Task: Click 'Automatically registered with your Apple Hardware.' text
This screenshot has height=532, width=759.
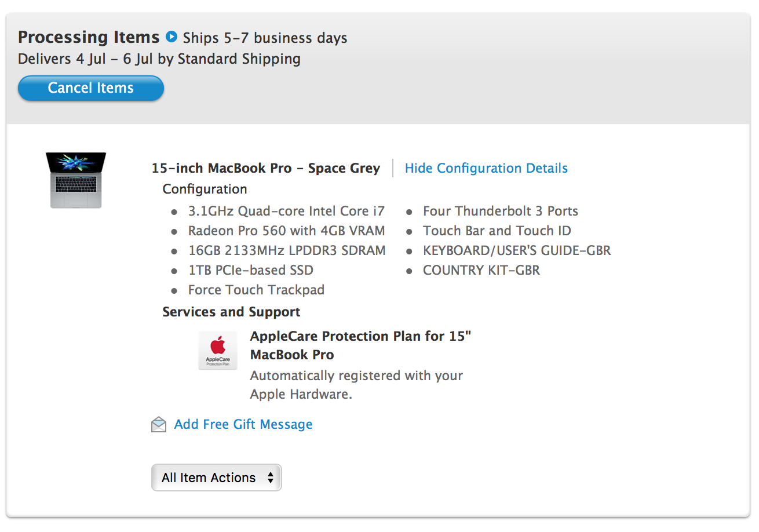Action: 356,385
